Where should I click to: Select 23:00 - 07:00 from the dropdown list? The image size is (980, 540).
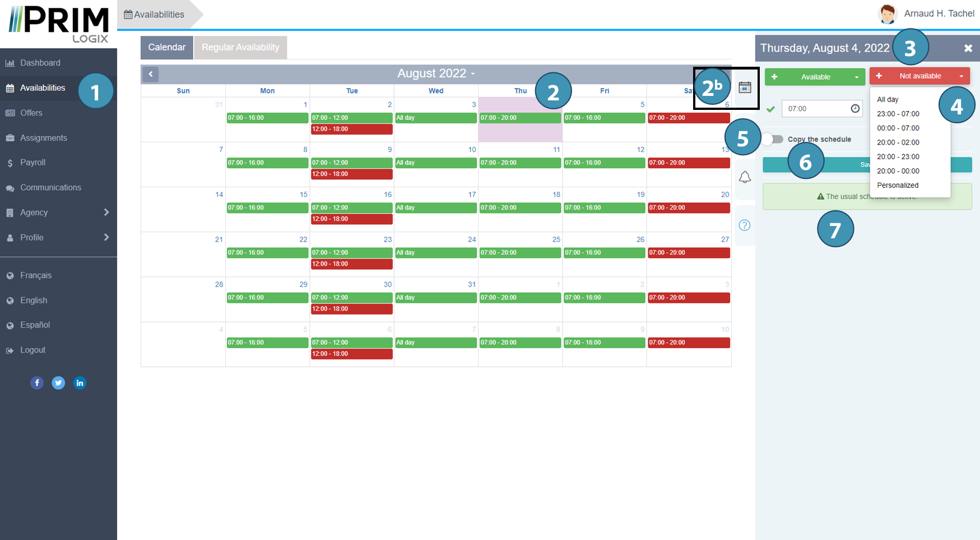(x=898, y=114)
